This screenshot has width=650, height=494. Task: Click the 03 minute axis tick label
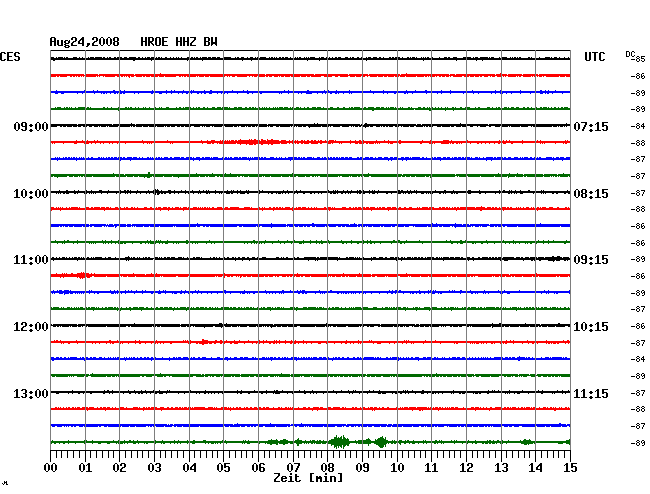[154, 468]
